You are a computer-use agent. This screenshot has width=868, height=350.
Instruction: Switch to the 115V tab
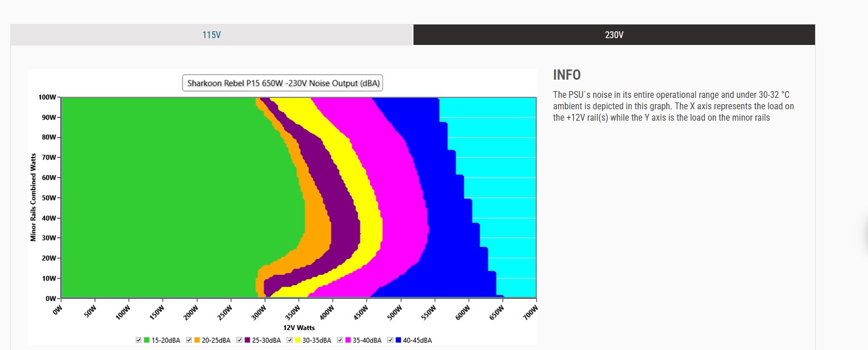click(x=212, y=35)
